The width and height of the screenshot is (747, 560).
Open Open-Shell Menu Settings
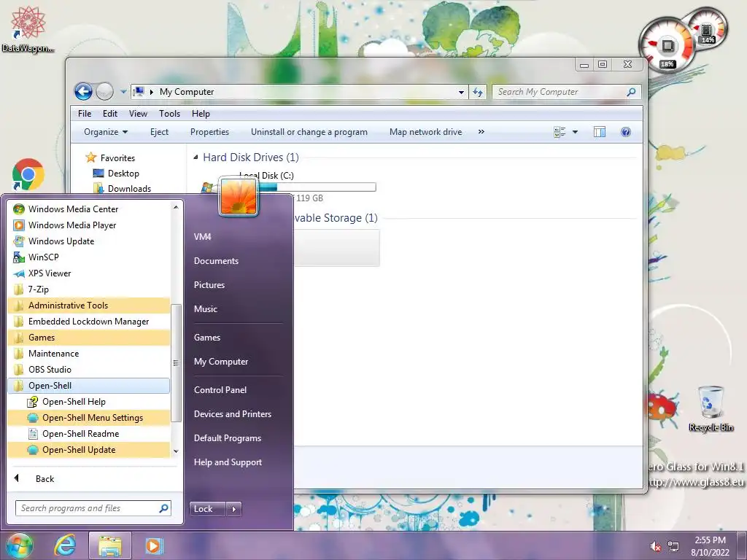click(x=89, y=418)
